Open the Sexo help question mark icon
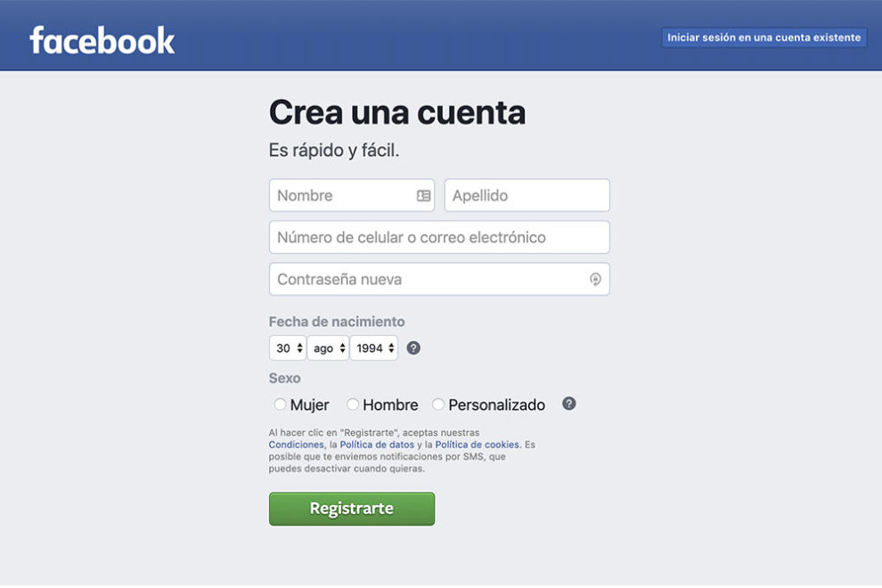Viewport: 882px width, 588px height. [x=568, y=404]
